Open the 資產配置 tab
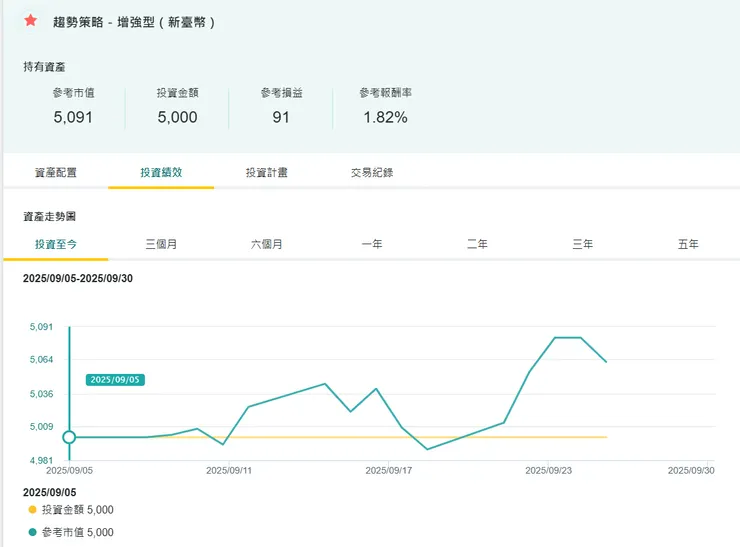Image resolution: width=740 pixels, height=547 pixels. (x=56, y=172)
